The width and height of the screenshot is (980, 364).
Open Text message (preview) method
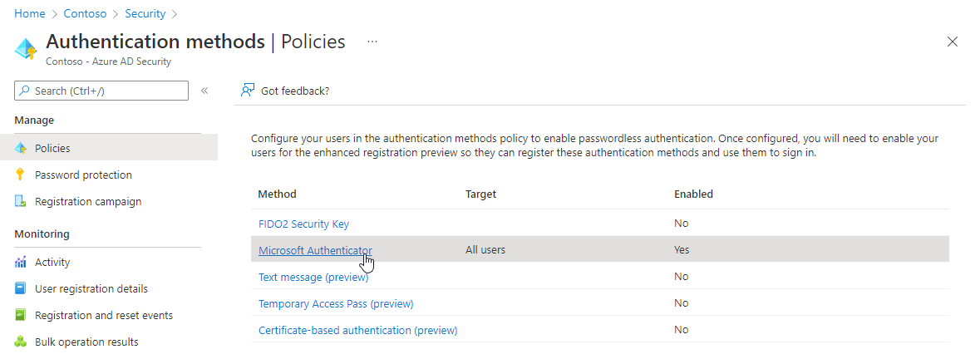(x=313, y=277)
